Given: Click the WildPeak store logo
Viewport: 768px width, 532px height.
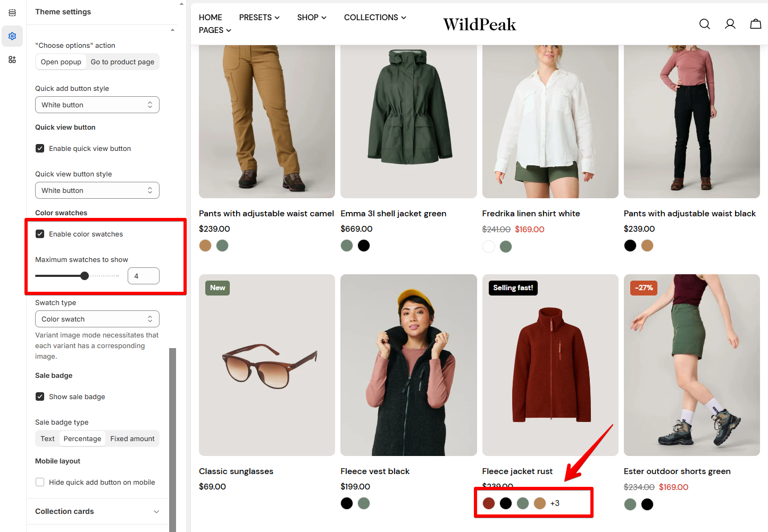Looking at the screenshot, I should click(479, 24).
